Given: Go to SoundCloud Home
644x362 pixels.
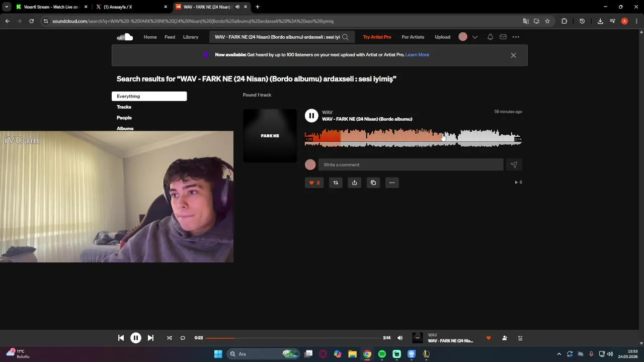Looking at the screenshot, I should [150, 37].
